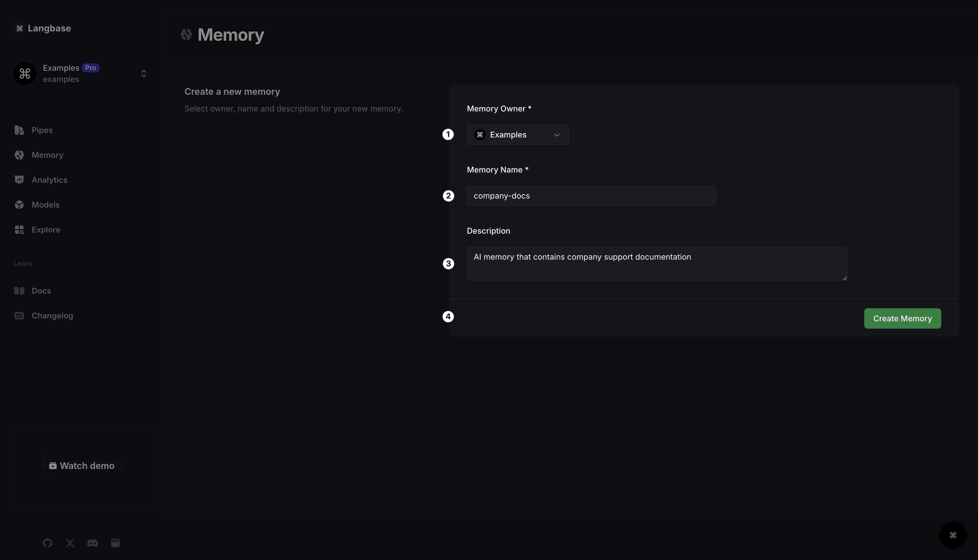Go to Analytics in the sidebar
Image resolution: width=978 pixels, height=560 pixels.
point(49,180)
